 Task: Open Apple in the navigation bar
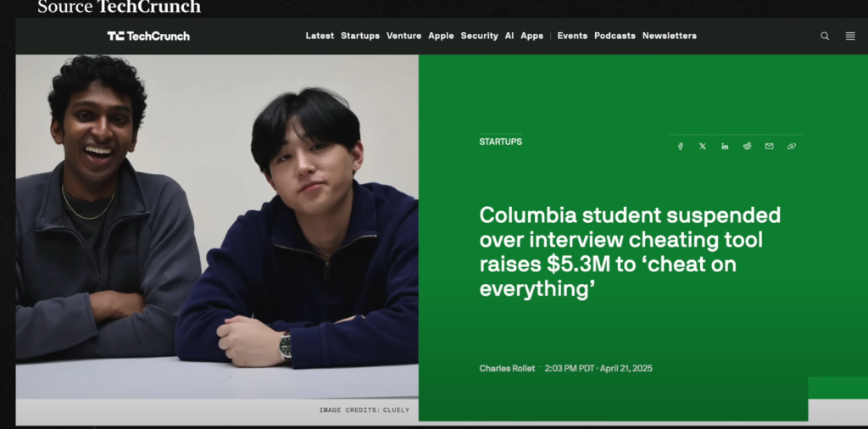(x=441, y=36)
